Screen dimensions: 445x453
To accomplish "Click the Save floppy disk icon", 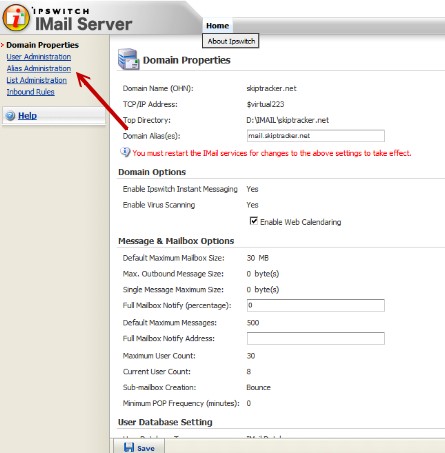I will coord(129,447).
